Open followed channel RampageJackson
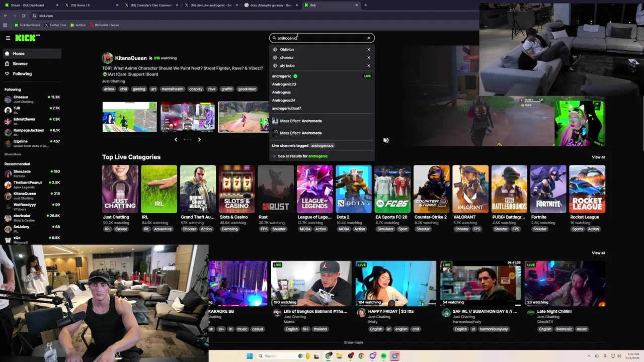Screen dimensions: 644x362 (x=31, y=132)
